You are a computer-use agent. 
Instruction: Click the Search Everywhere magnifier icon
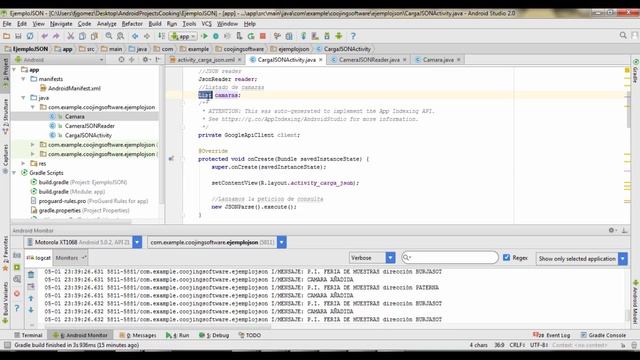click(623, 36)
